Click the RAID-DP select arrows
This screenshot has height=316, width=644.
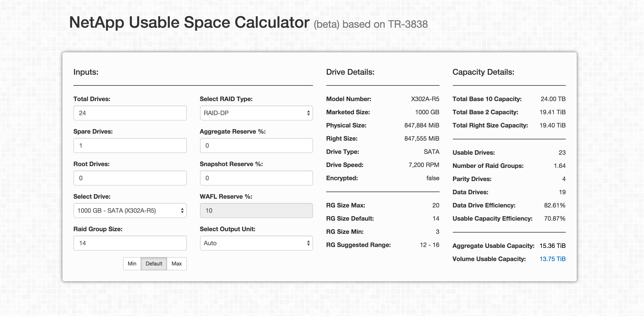[x=308, y=113]
